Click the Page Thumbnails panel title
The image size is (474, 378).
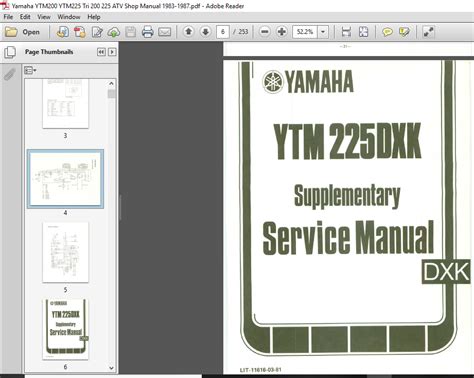coord(49,52)
